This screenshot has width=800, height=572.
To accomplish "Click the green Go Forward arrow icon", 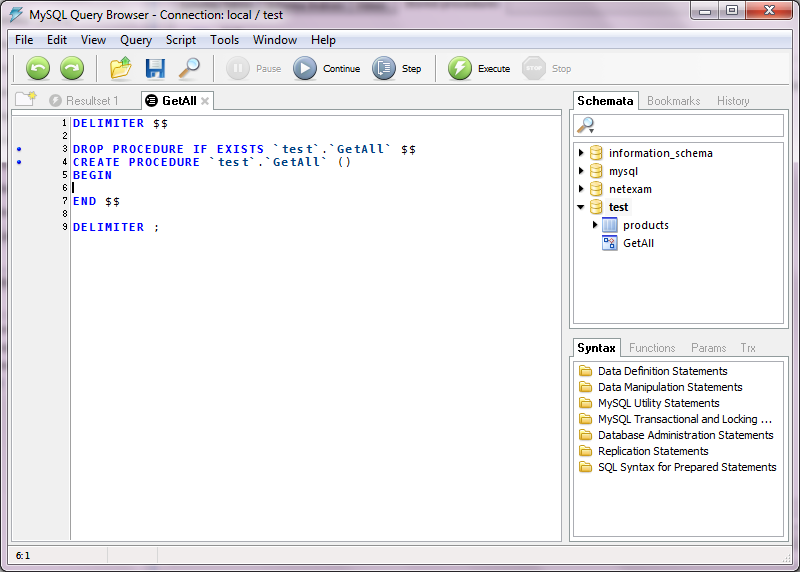I will (72, 68).
